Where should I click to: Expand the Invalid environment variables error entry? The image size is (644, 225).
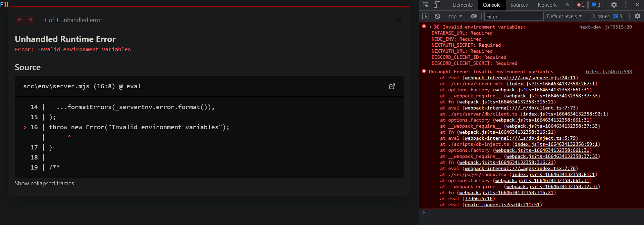click(x=431, y=27)
